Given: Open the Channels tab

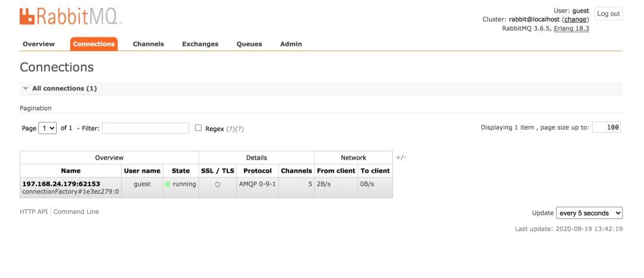Looking at the screenshot, I should (148, 44).
